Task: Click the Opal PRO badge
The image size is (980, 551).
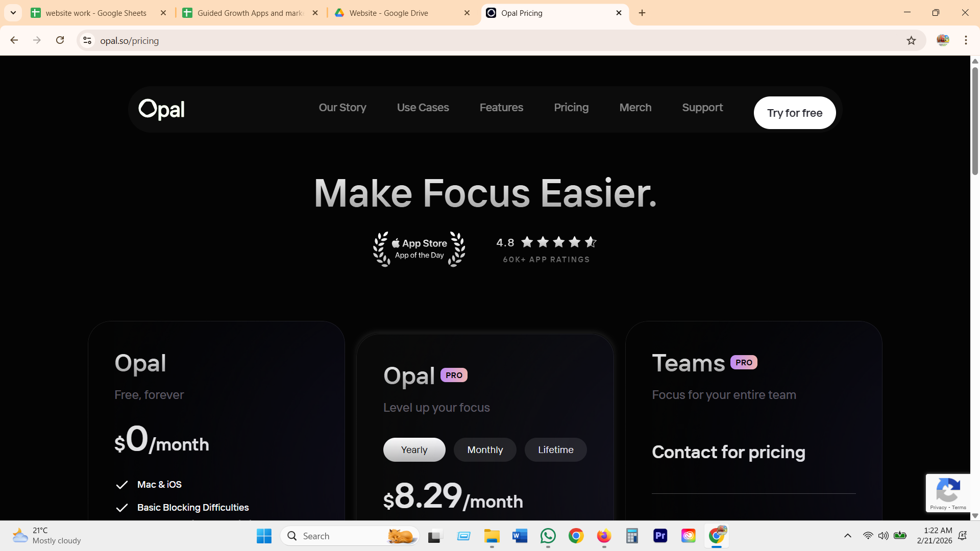Action: (x=454, y=375)
